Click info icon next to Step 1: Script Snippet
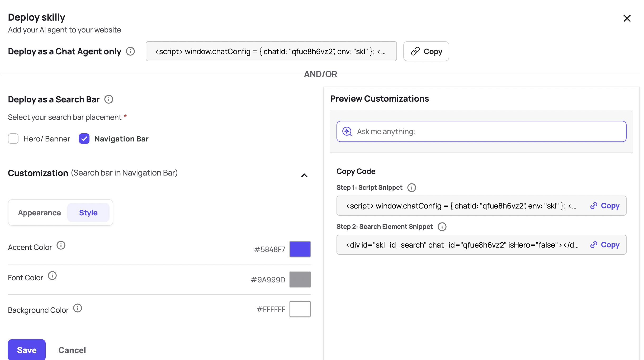The height and width of the screenshot is (360, 644). click(x=412, y=188)
